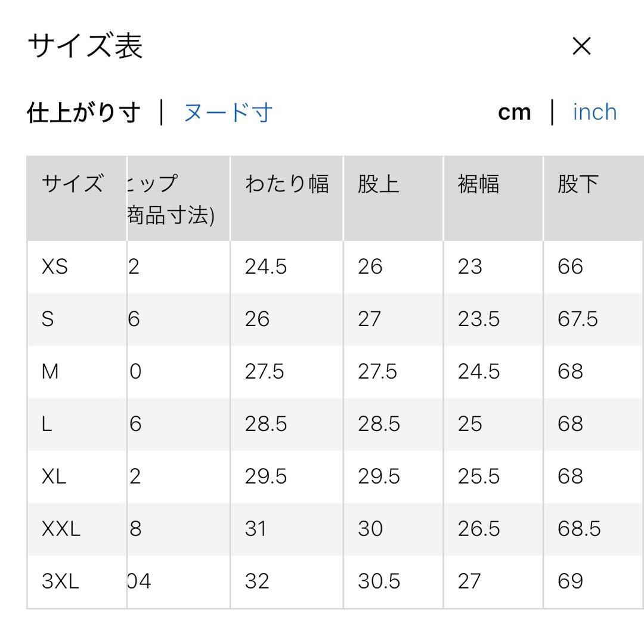Select the XXL size row label

pos(61,528)
